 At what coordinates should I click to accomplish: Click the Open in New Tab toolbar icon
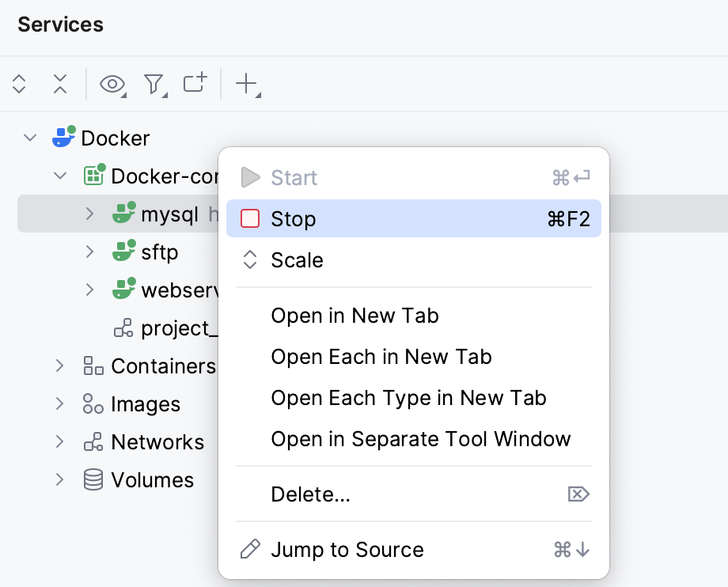click(194, 83)
